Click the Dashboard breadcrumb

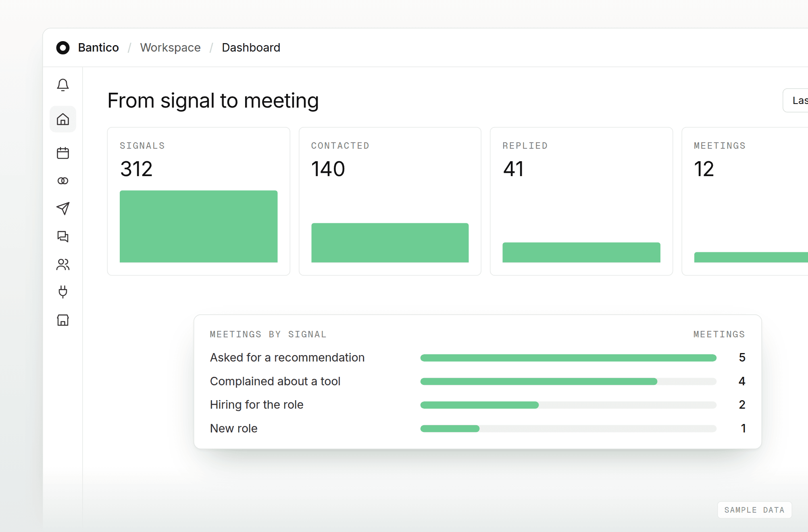[251, 48]
